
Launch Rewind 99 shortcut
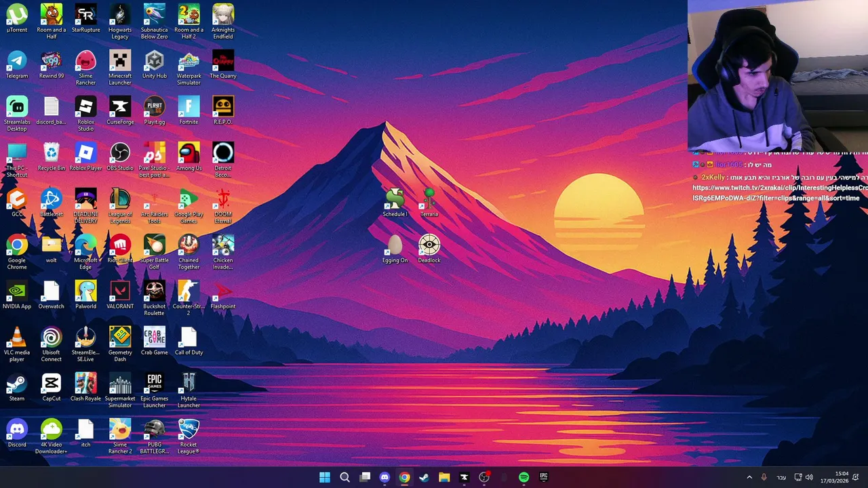pos(52,65)
